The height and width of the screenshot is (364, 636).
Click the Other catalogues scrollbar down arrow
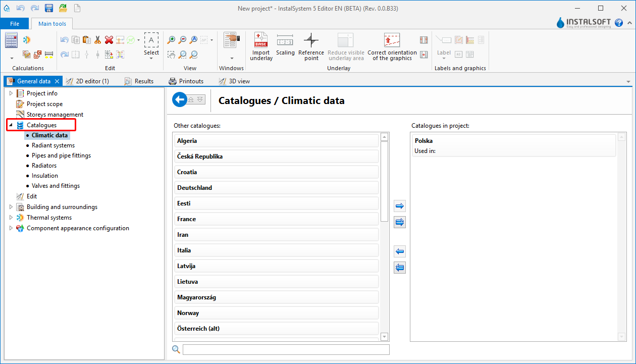[384, 337]
